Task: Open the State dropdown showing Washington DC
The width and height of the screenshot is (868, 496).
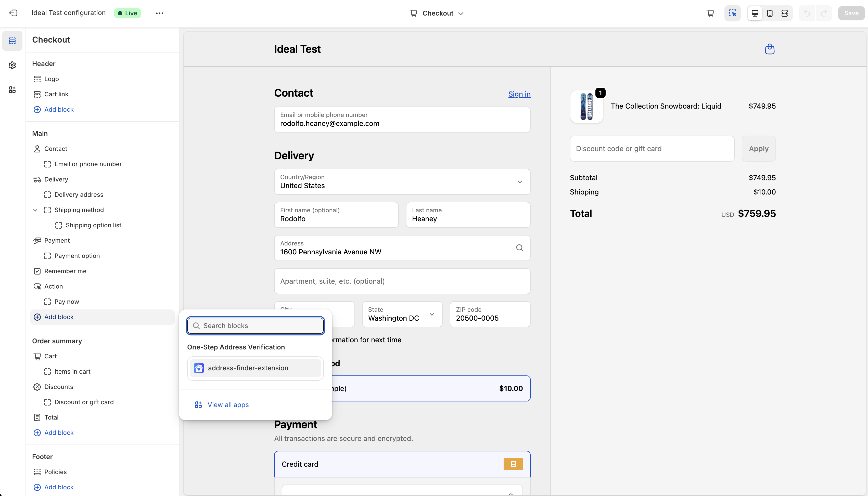Action: pyautogui.click(x=402, y=314)
